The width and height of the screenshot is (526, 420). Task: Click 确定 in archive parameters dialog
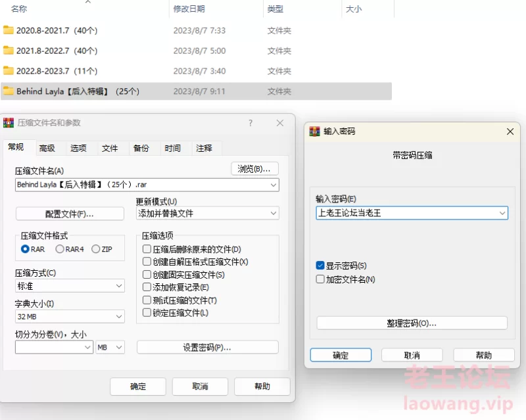coord(138,386)
